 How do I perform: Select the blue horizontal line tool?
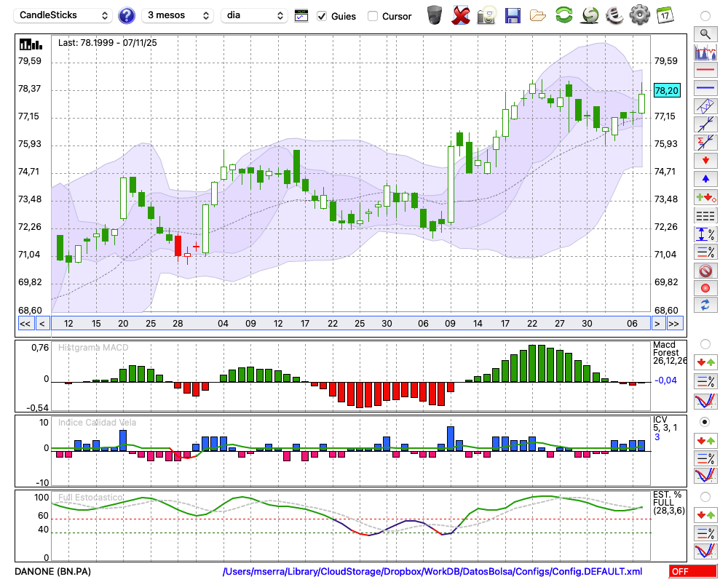click(705, 88)
